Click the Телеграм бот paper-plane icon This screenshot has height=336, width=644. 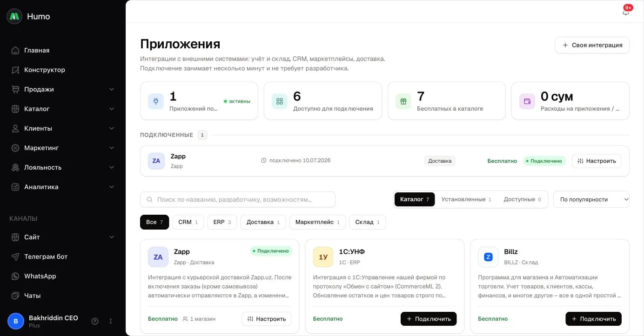[x=15, y=257]
